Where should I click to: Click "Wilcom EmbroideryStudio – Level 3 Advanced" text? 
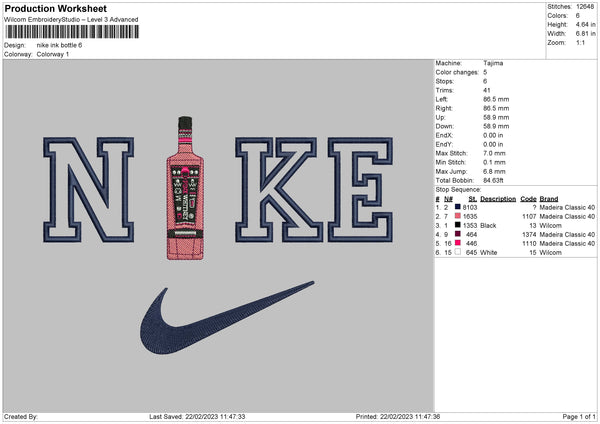[71, 20]
